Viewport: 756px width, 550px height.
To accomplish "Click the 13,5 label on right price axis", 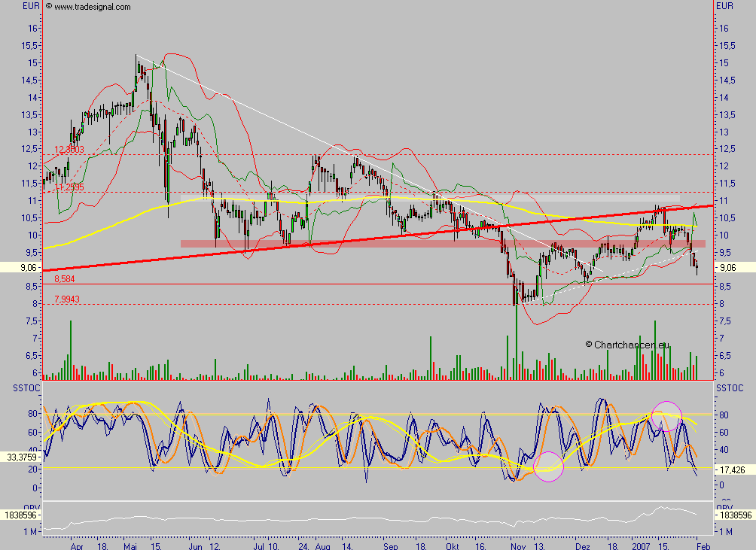I will [727, 114].
